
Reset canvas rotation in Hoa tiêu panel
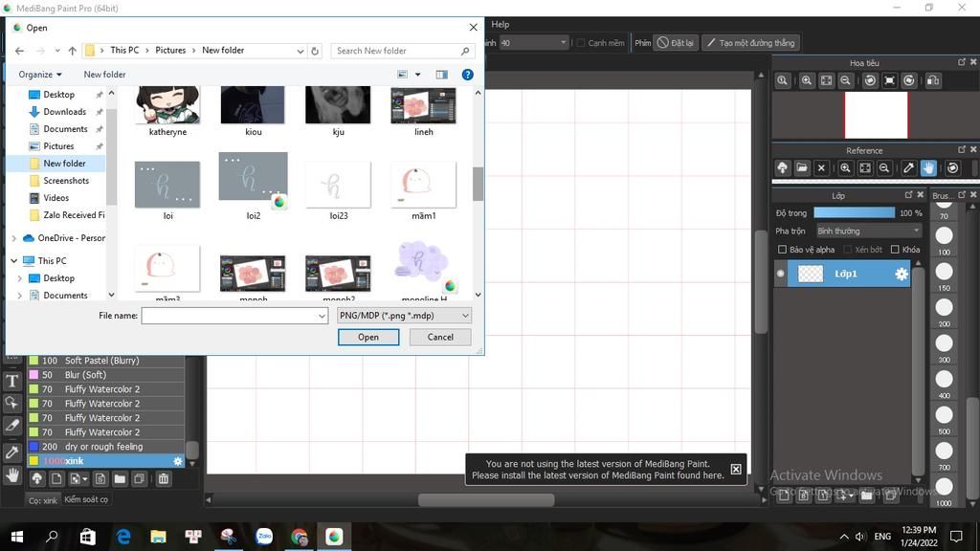(889, 80)
